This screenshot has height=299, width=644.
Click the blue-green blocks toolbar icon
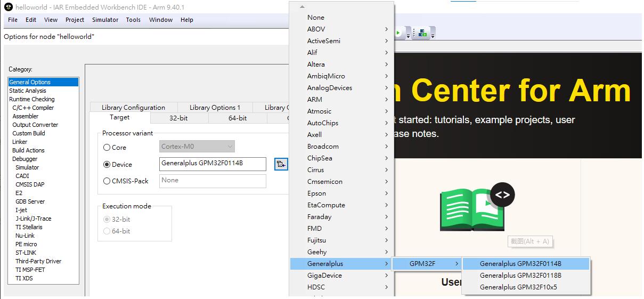tap(422, 33)
